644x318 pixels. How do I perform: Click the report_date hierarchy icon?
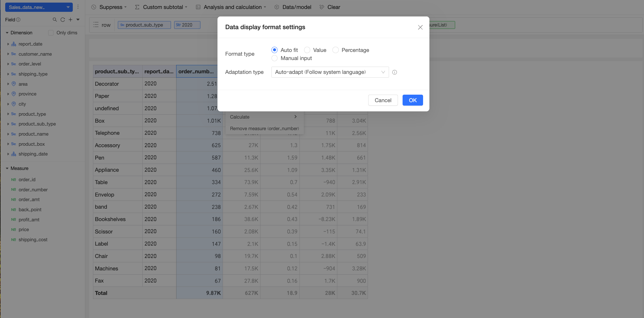click(14, 44)
